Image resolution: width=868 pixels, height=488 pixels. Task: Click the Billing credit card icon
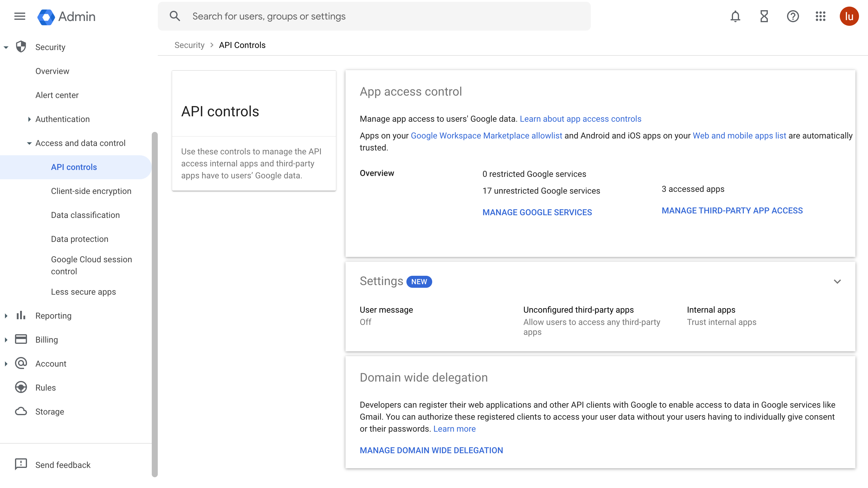[x=21, y=340]
